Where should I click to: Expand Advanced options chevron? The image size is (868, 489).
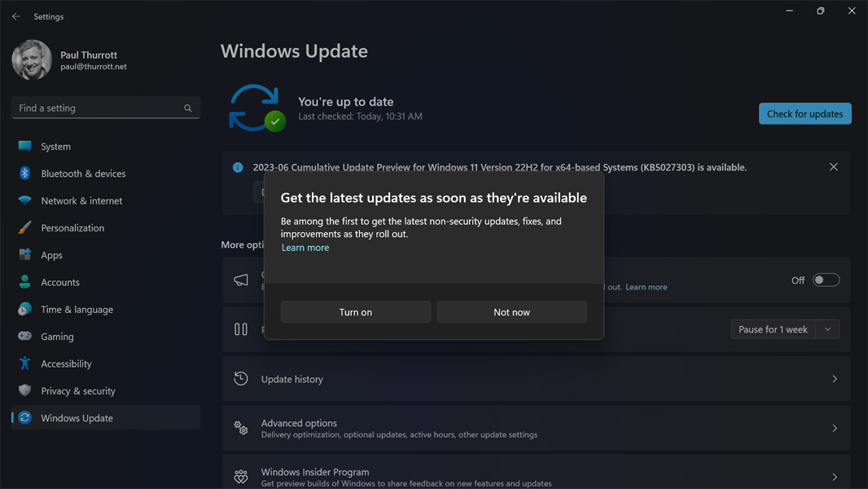(835, 428)
